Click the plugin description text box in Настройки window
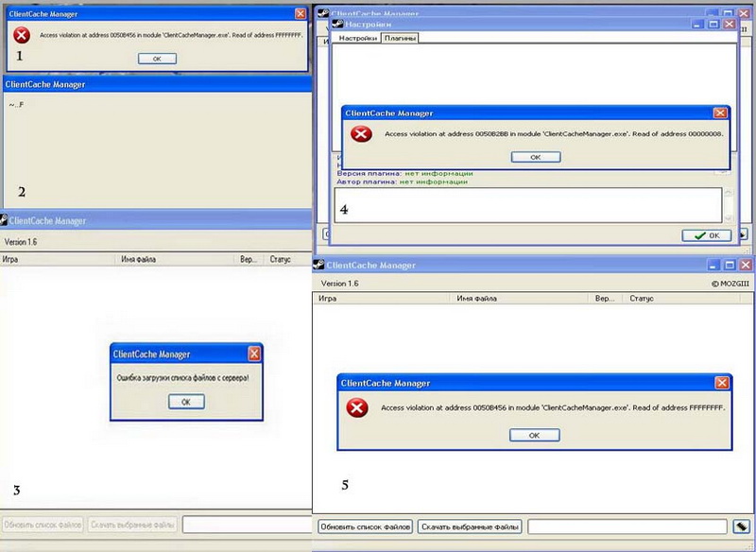The height and width of the screenshot is (552, 756). tap(529, 204)
